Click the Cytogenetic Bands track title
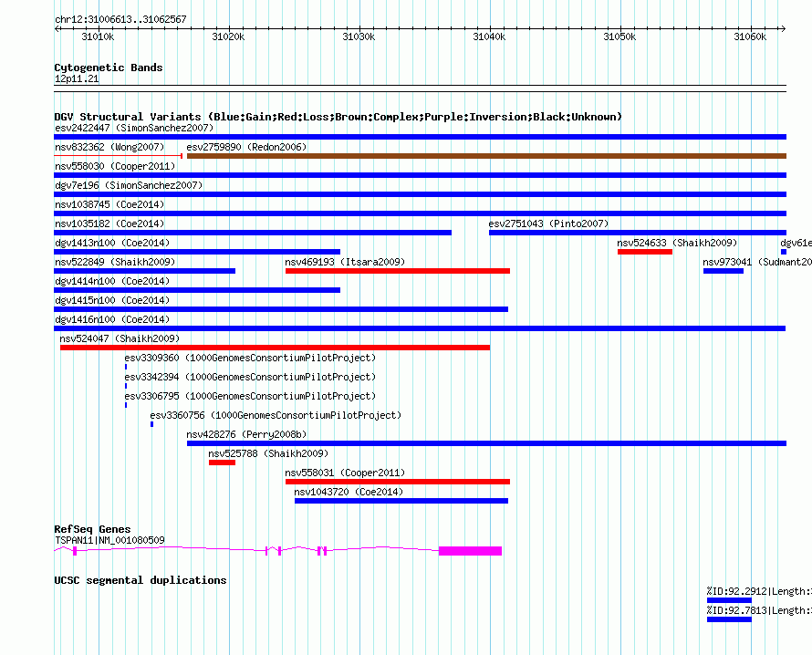The image size is (812, 655). pyautogui.click(x=109, y=68)
